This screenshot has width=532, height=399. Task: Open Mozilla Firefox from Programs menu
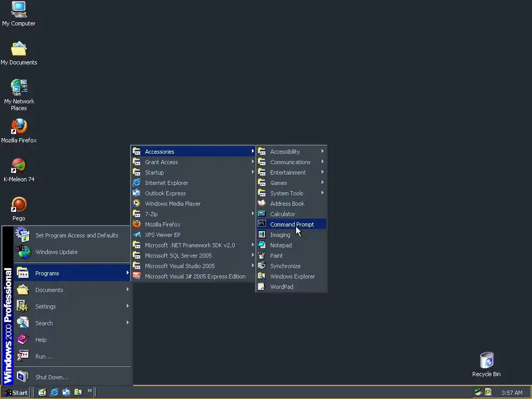(193, 224)
